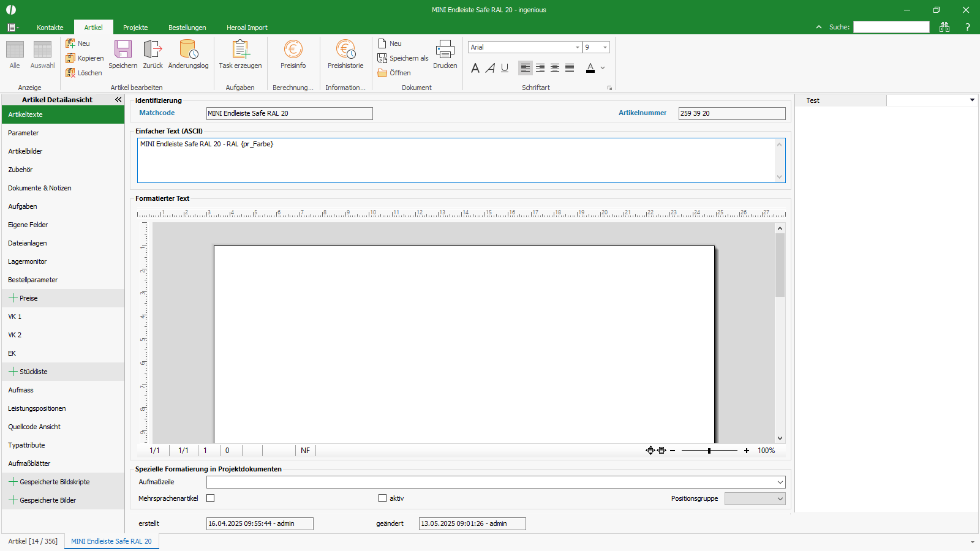Open the Heroal Import tab

pos(247,28)
